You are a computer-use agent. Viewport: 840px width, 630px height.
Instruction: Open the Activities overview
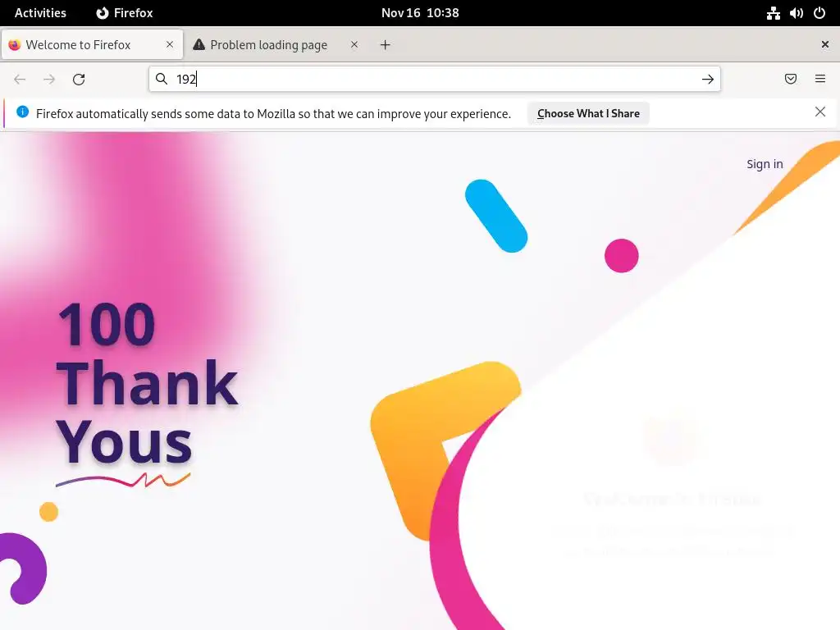click(x=40, y=13)
